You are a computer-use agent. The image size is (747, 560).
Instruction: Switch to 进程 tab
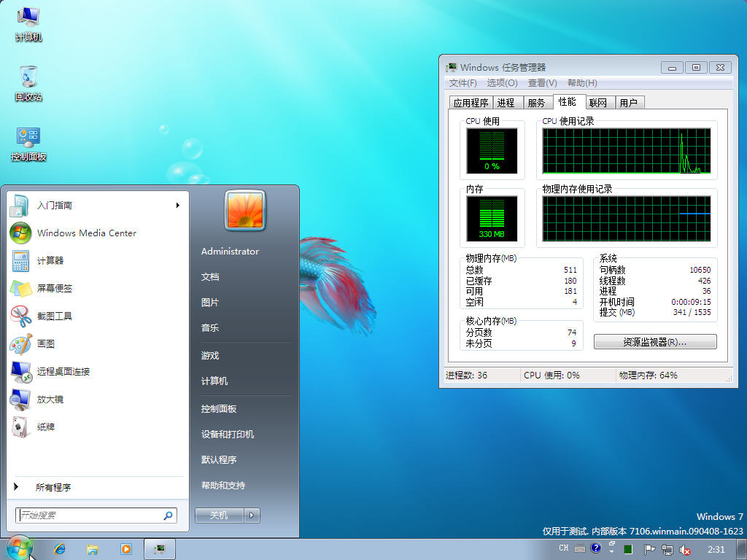[506, 103]
